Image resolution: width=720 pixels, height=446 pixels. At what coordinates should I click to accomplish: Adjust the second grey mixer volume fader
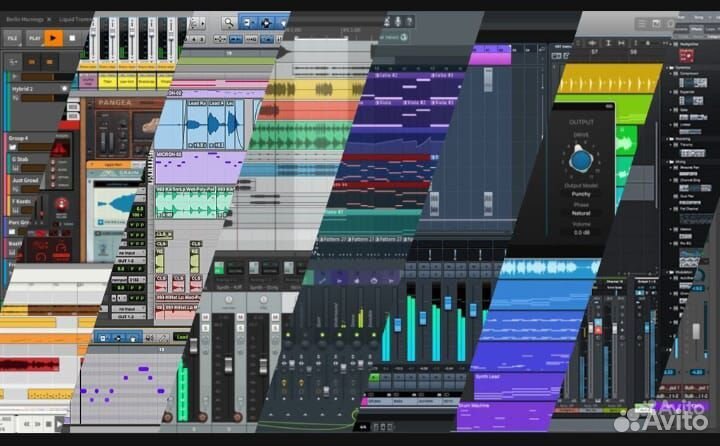228,365
